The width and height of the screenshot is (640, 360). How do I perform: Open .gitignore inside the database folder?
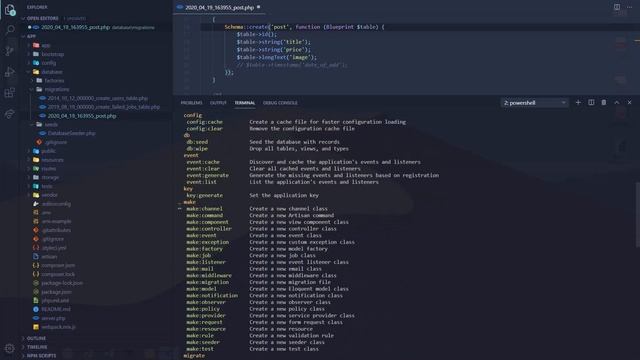tap(56, 142)
